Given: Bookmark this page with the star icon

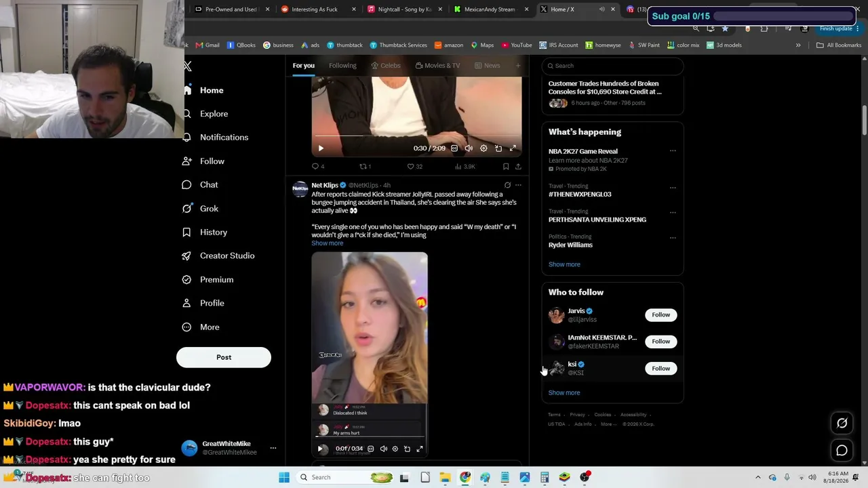Looking at the screenshot, I should 725,28.
